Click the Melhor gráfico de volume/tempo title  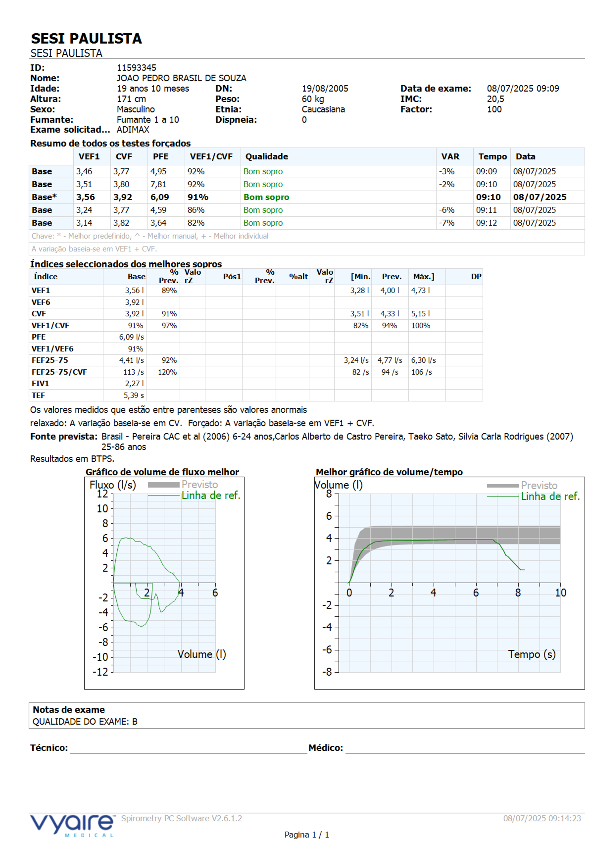[389, 472]
